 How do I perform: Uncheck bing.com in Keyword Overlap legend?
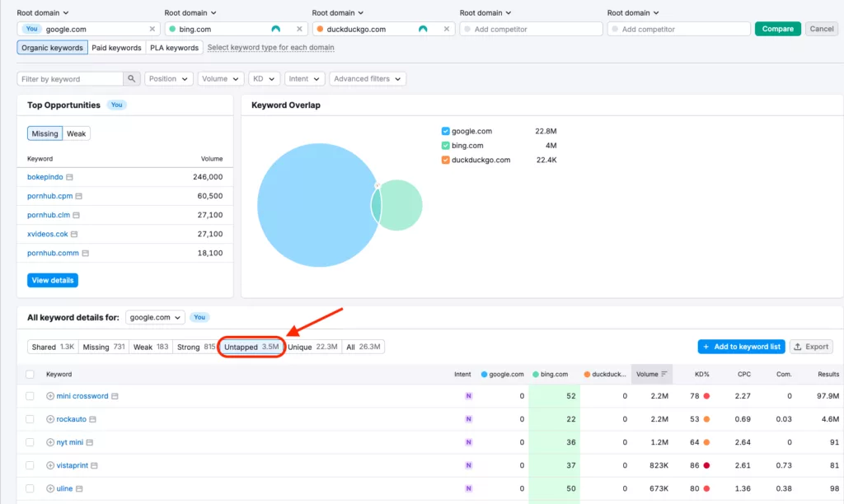coord(445,145)
